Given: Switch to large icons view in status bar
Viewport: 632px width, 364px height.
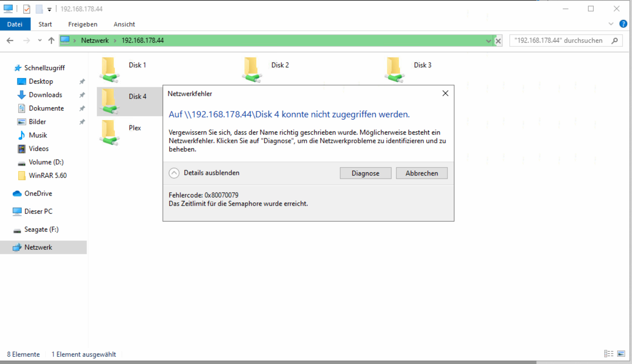Looking at the screenshot, I should [x=621, y=354].
